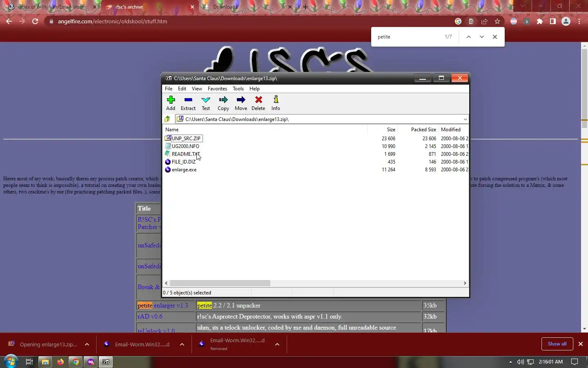This screenshot has width=588, height=368.
Task: Go to previous find result
Action: [469, 37]
